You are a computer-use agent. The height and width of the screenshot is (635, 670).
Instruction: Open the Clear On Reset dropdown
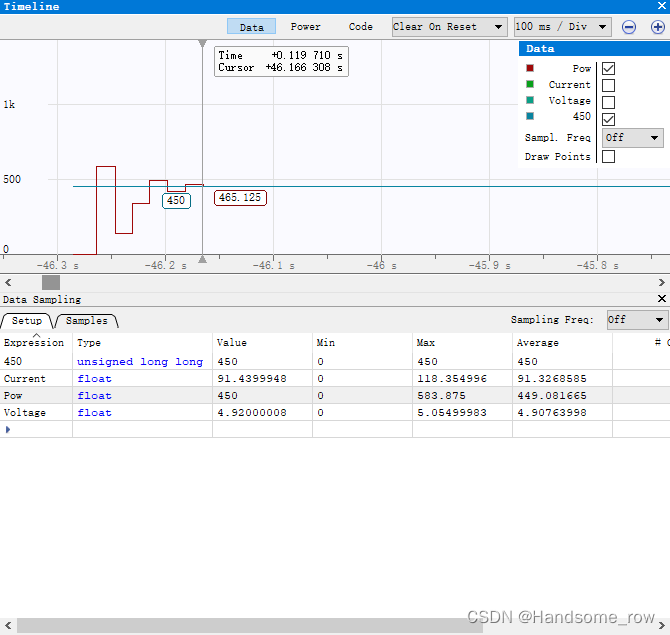450,27
